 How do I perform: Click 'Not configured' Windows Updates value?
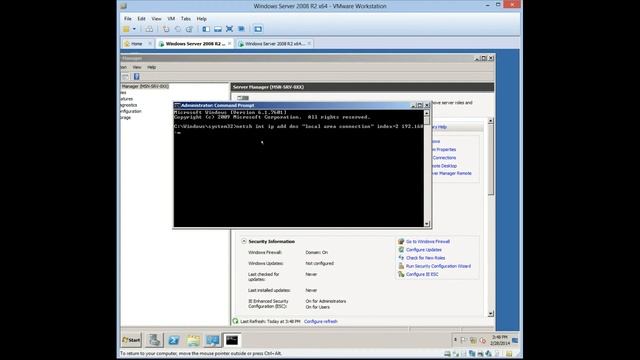[320, 264]
